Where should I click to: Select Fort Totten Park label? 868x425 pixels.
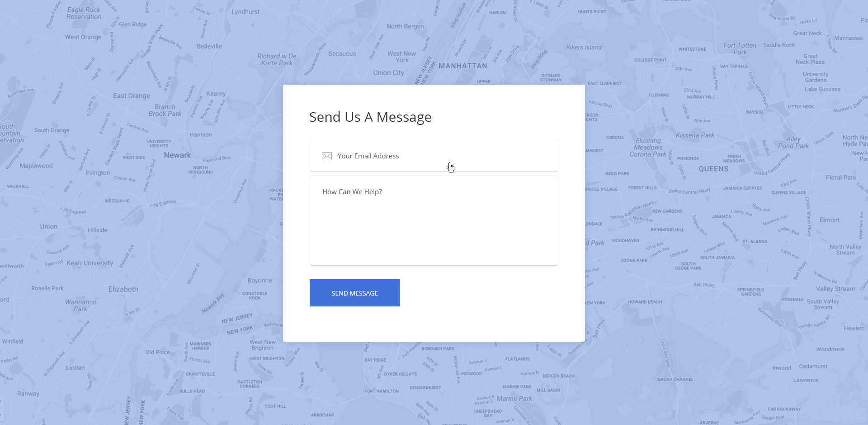[x=739, y=48]
